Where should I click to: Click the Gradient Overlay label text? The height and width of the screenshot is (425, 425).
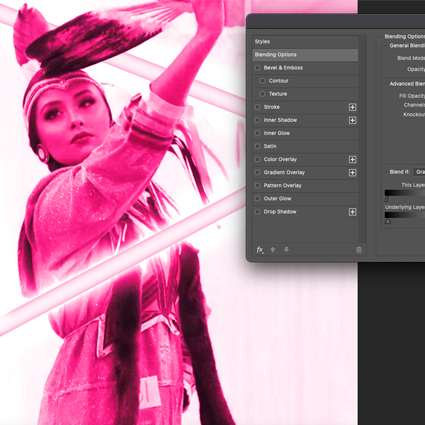point(284,172)
